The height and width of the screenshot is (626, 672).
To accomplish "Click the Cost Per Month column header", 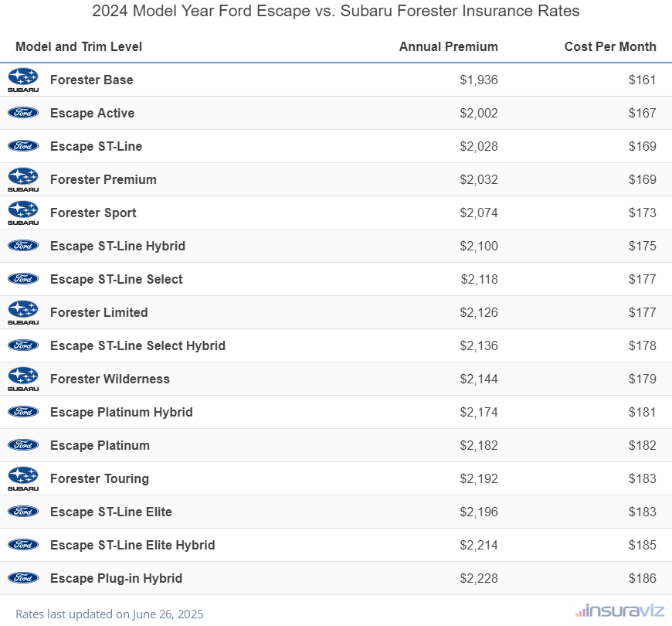I will [x=610, y=46].
